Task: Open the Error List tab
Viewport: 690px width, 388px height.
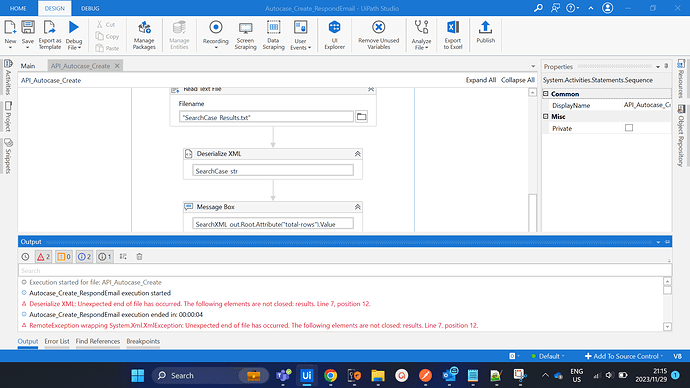Action: tap(57, 341)
